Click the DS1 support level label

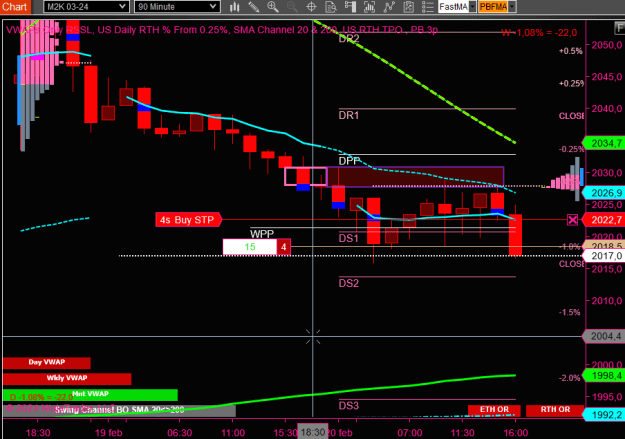(x=349, y=238)
